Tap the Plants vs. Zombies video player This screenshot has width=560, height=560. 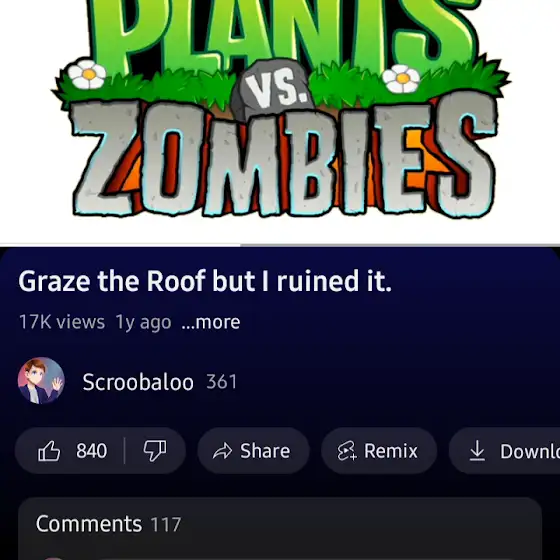coord(280,121)
